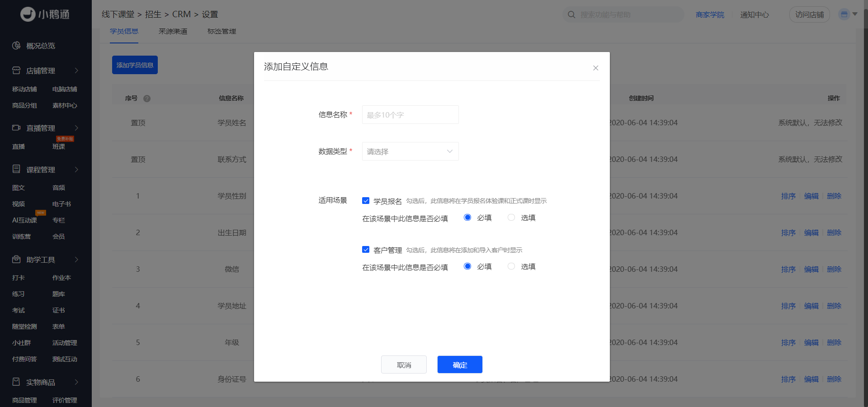Image resolution: width=868 pixels, height=407 pixels.
Task: Click the search magnifier icon
Action: [x=571, y=14]
